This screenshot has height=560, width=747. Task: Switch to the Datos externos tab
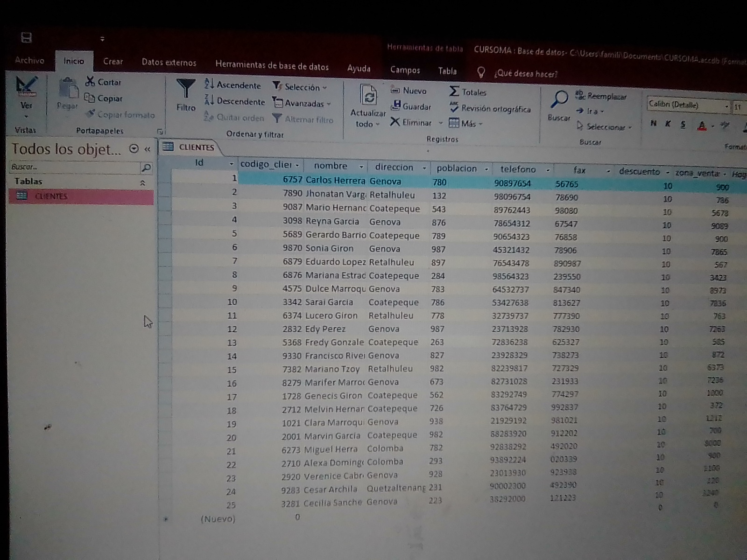click(169, 63)
